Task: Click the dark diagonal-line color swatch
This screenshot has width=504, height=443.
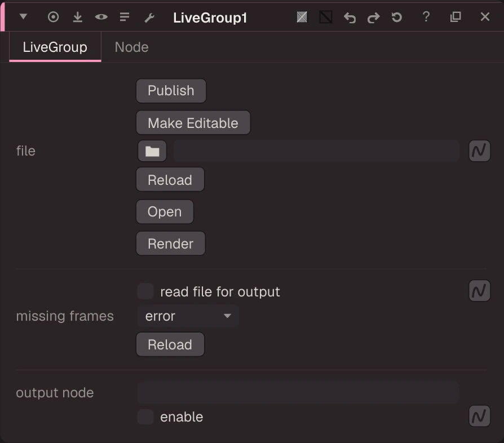Action: click(x=326, y=17)
